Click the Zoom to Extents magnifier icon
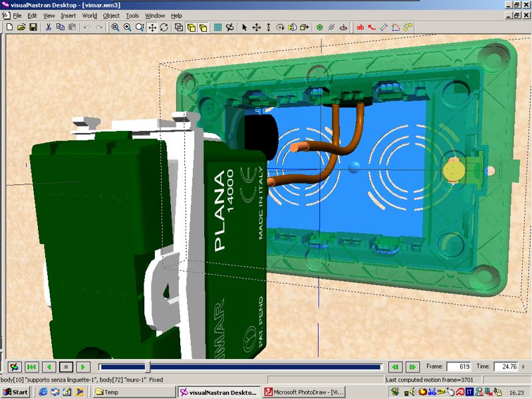The height and width of the screenshot is (399, 532). (115, 27)
